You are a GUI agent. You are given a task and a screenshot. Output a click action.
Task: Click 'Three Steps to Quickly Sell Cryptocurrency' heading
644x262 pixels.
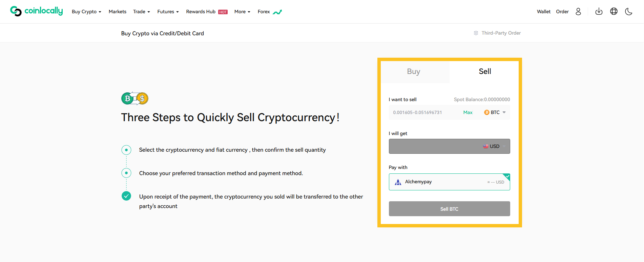pyautogui.click(x=230, y=117)
